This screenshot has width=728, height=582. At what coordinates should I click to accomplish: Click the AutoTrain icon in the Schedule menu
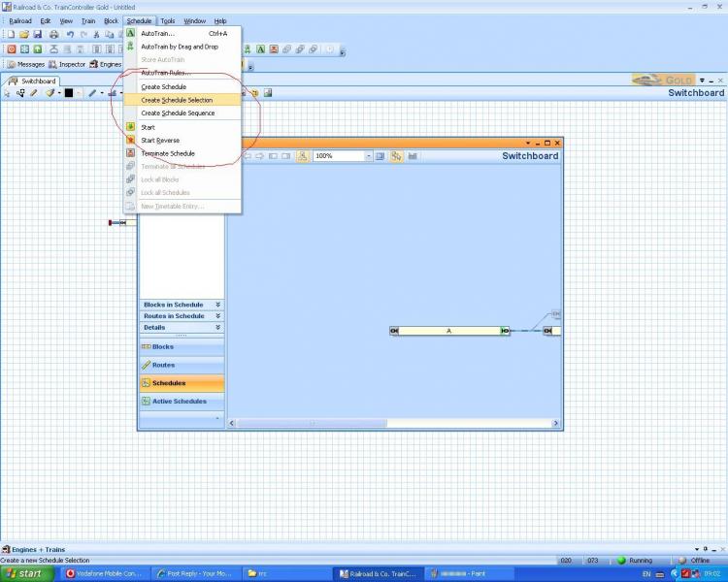click(x=130, y=33)
